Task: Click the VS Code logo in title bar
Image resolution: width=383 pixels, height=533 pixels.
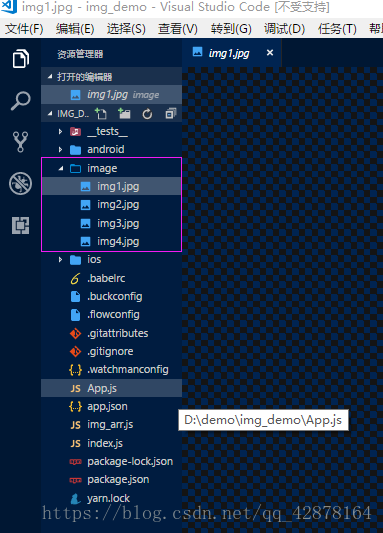Action: tap(9, 6)
